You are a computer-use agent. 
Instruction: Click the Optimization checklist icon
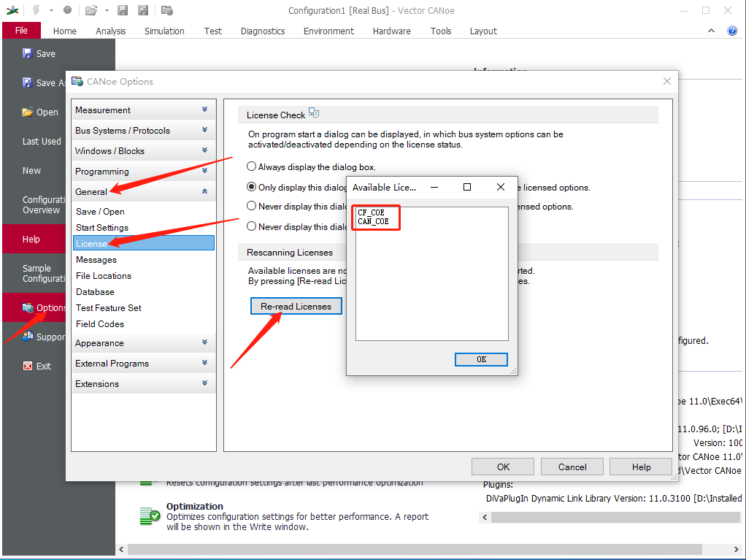(x=150, y=515)
